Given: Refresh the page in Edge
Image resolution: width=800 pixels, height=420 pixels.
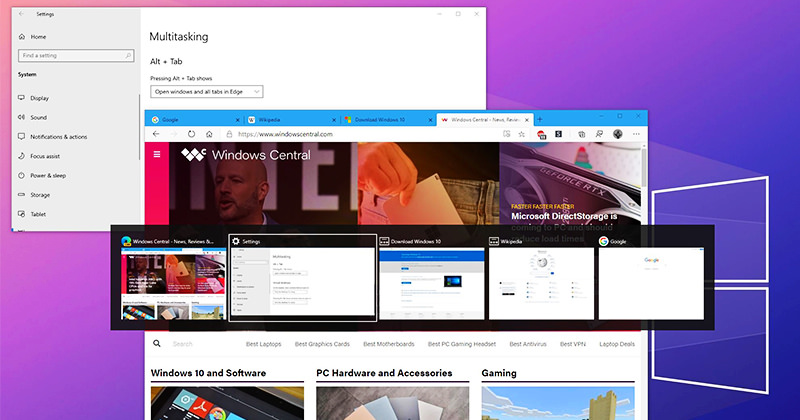Looking at the screenshot, I should click(x=191, y=134).
